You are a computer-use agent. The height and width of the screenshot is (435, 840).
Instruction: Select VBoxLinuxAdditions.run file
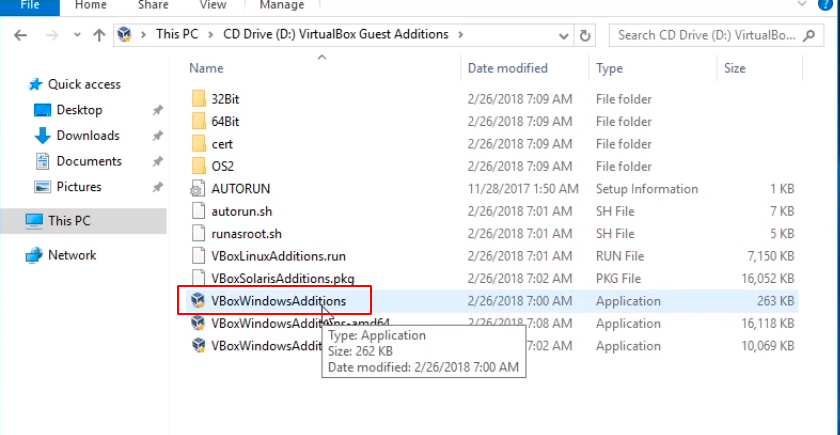279,256
